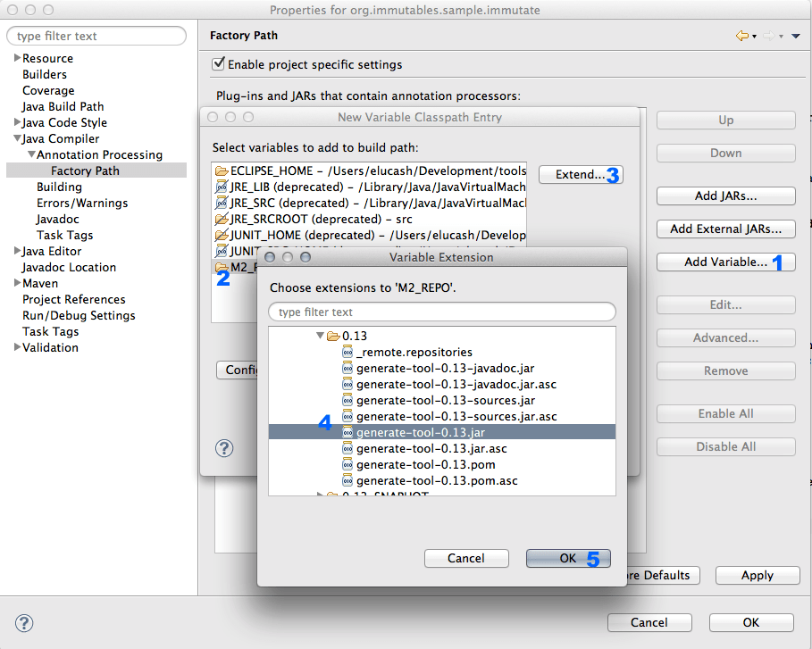
Task: Select Task Tags under Java Compiler
Action: coord(64,235)
